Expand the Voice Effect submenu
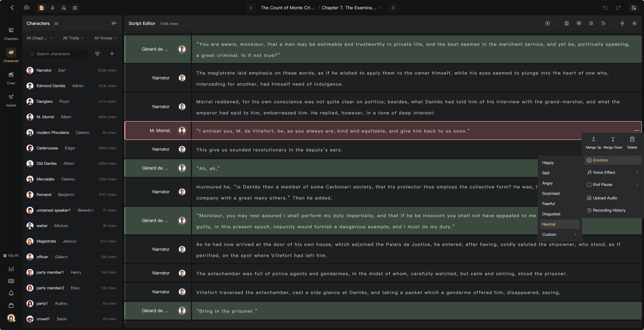The height and width of the screenshot is (330, 644). 613,172
